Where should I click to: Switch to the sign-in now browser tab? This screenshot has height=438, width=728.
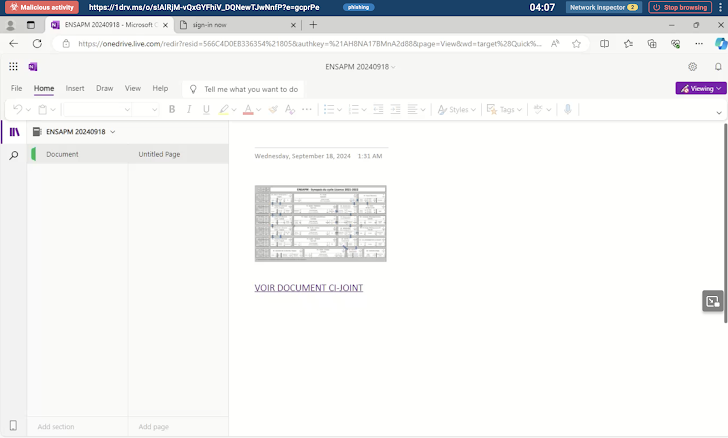(x=230, y=24)
